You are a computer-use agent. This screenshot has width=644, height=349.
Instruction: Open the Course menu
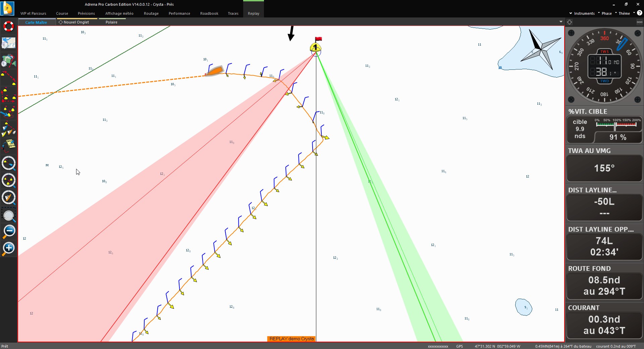pyautogui.click(x=62, y=13)
